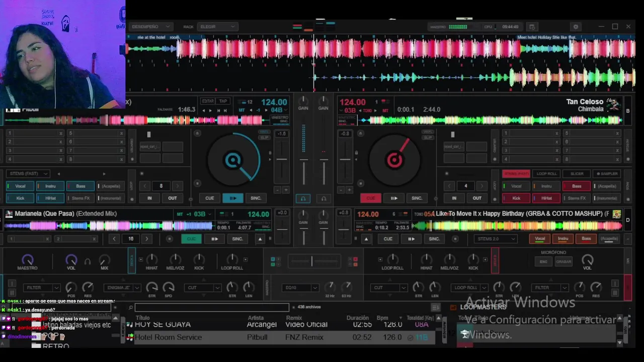Viewport: 644px width, 362px height.
Task: Click the left deck CUE button
Action: pos(210,198)
